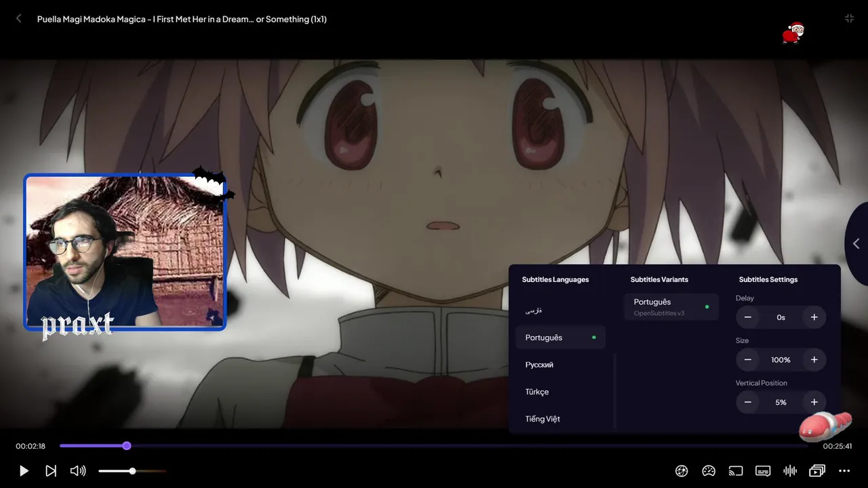Exit fullscreen using top-right icon
The height and width of the screenshot is (488, 868).
pyautogui.click(x=849, y=18)
